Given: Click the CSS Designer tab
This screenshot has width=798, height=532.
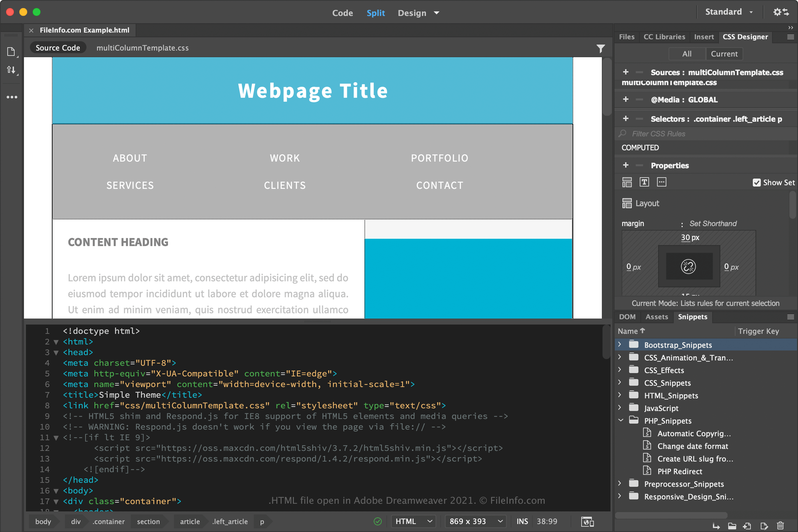Looking at the screenshot, I should (744, 36).
